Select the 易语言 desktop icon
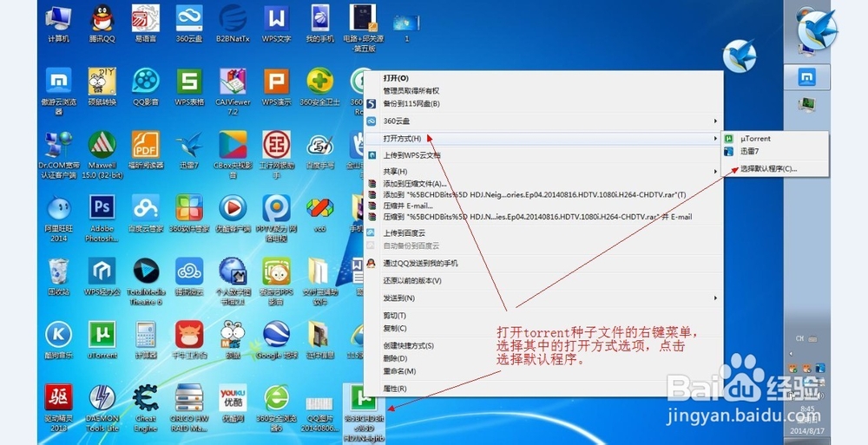The image size is (868, 445). [x=146, y=24]
